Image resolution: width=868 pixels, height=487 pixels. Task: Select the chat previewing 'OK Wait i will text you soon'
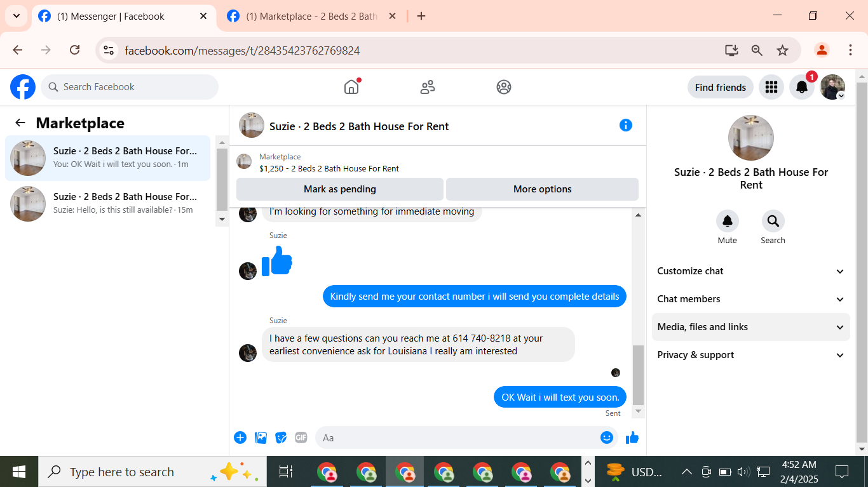tap(108, 158)
